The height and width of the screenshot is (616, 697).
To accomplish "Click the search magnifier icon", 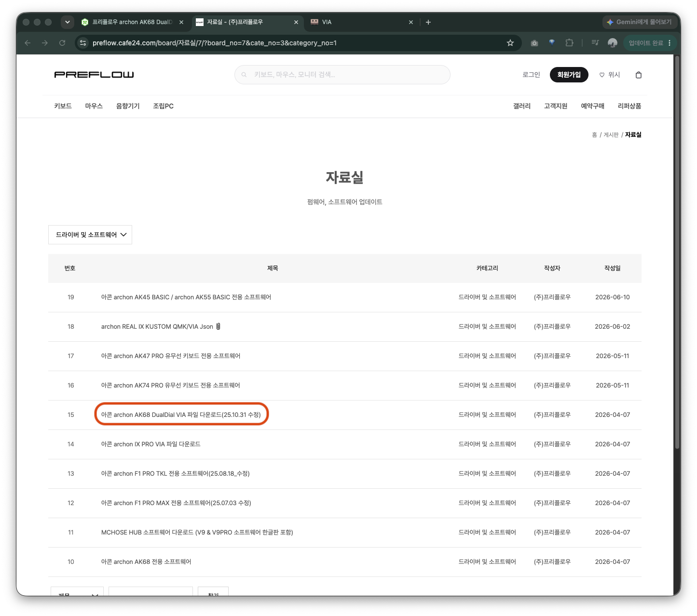I will tap(244, 75).
